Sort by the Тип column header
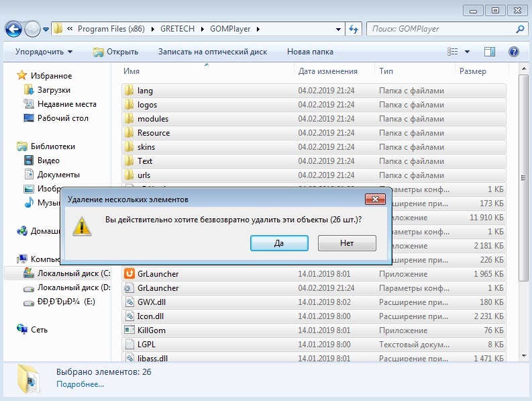The width and height of the screenshot is (532, 401). click(386, 71)
